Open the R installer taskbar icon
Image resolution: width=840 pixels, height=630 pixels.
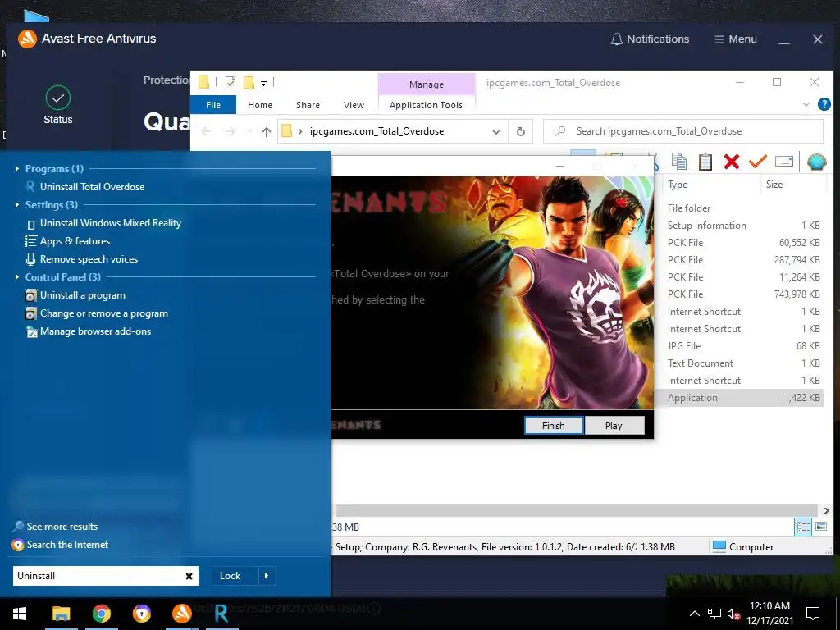(221, 614)
